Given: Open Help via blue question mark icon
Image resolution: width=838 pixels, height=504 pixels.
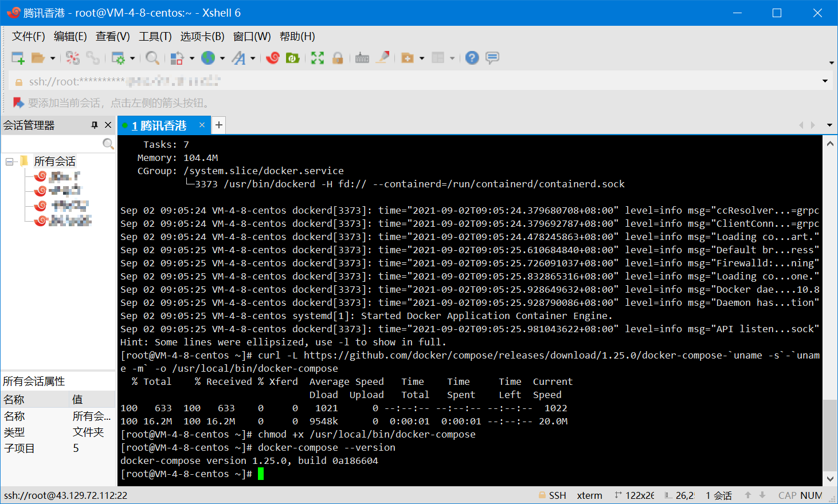Looking at the screenshot, I should point(472,58).
